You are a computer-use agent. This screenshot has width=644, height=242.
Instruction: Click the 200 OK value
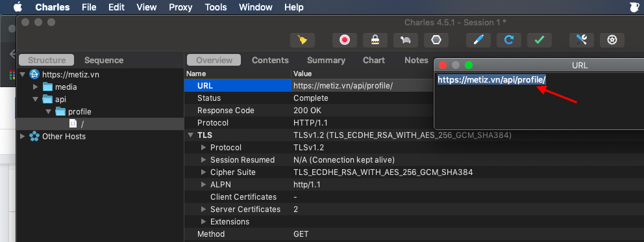click(307, 111)
